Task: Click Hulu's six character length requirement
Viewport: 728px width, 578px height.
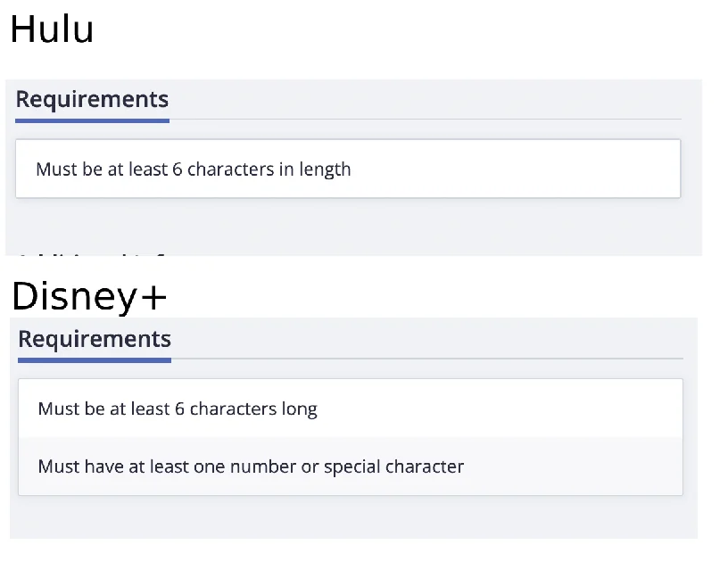Action: 193,169
